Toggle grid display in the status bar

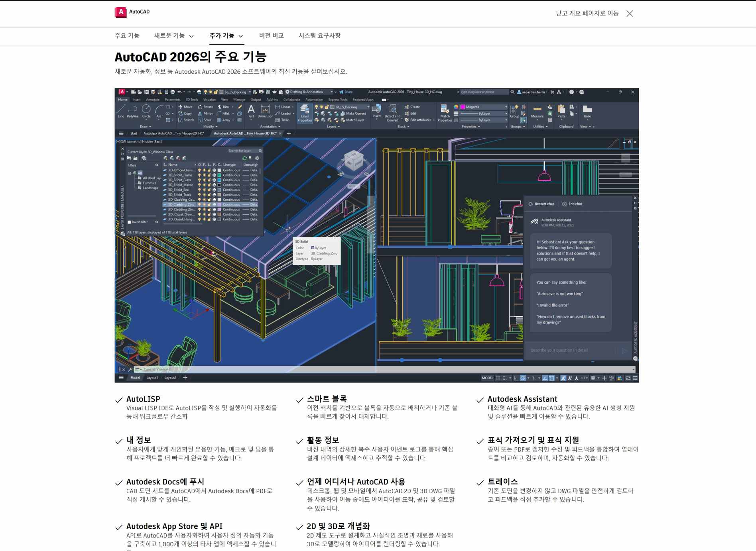pyautogui.click(x=498, y=378)
